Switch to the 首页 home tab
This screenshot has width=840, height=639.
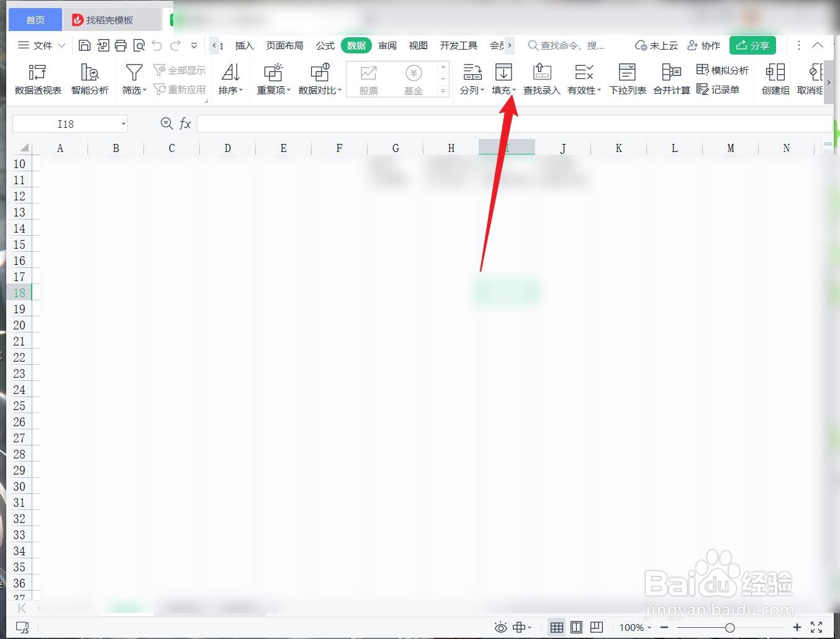[35, 20]
